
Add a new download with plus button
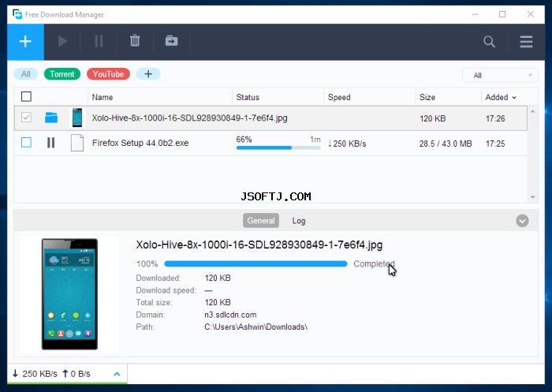(25, 42)
